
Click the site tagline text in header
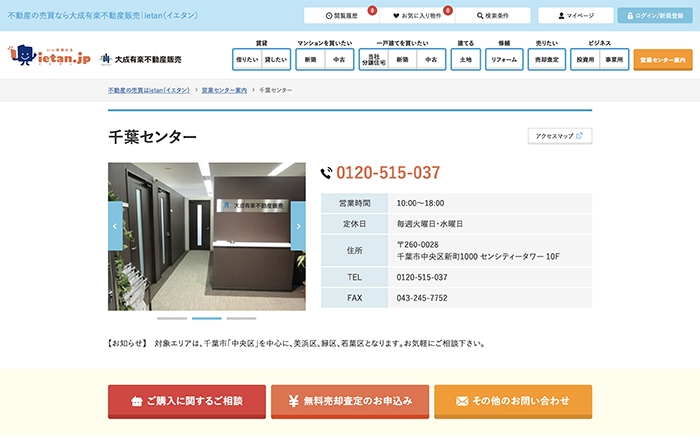point(102,15)
